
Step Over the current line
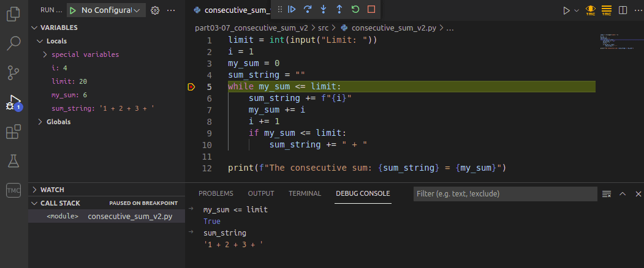pyautogui.click(x=308, y=9)
